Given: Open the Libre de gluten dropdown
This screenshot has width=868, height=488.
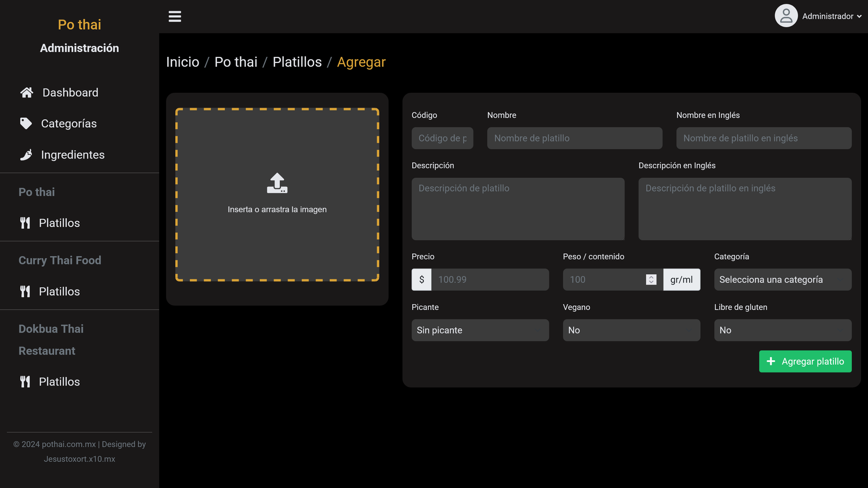Looking at the screenshot, I should tap(782, 330).
